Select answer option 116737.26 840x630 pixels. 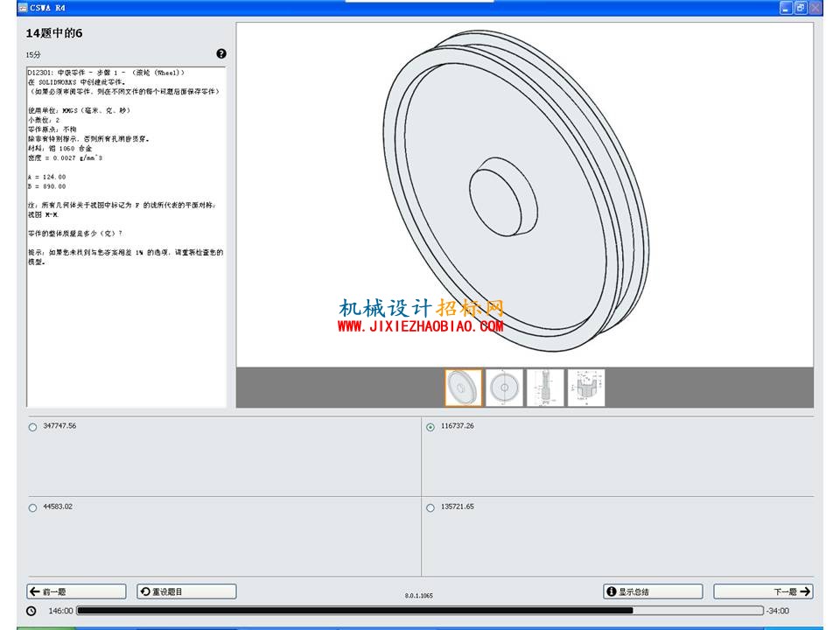pos(430,427)
